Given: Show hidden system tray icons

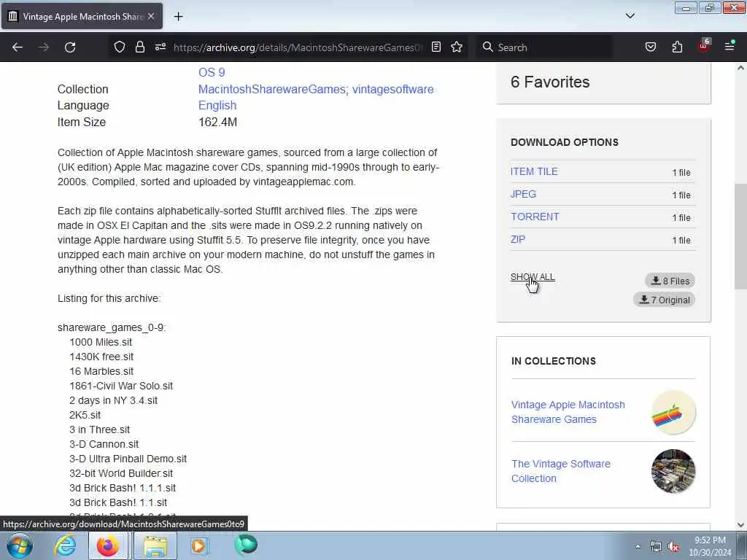Looking at the screenshot, I should (638, 546).
